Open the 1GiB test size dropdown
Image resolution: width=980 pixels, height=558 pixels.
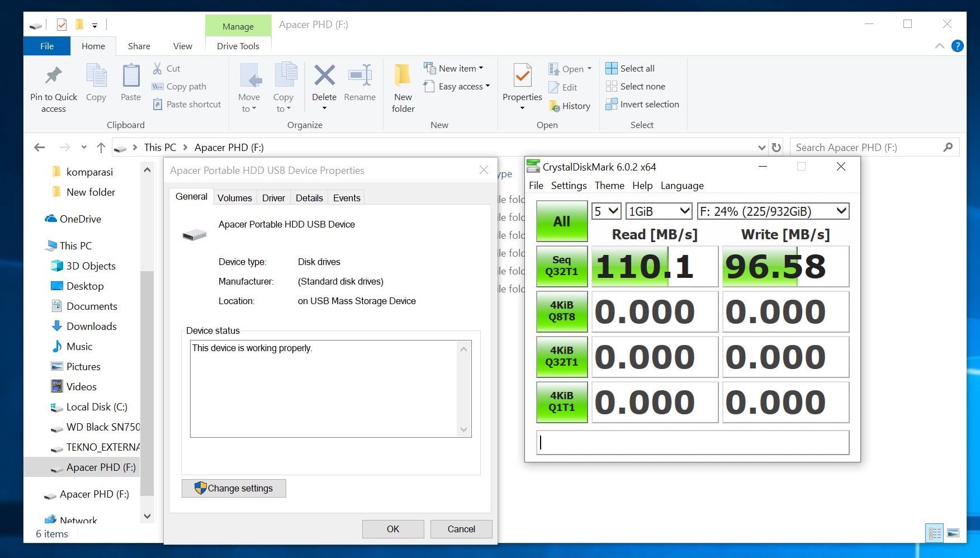[659, 211]
